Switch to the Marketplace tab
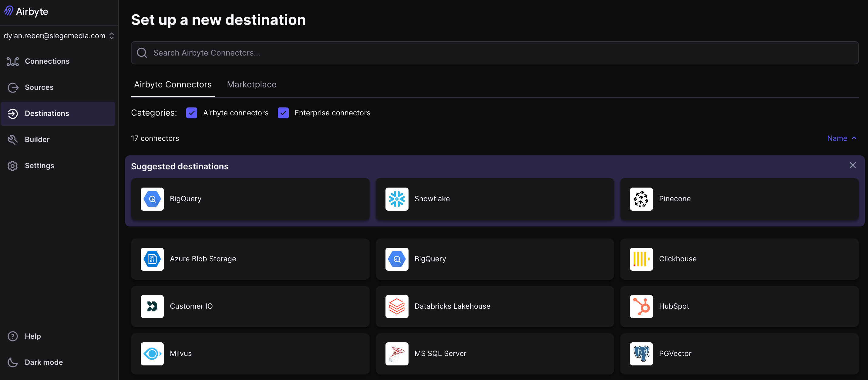The image size is (868, 380). [x=251, y=85]
